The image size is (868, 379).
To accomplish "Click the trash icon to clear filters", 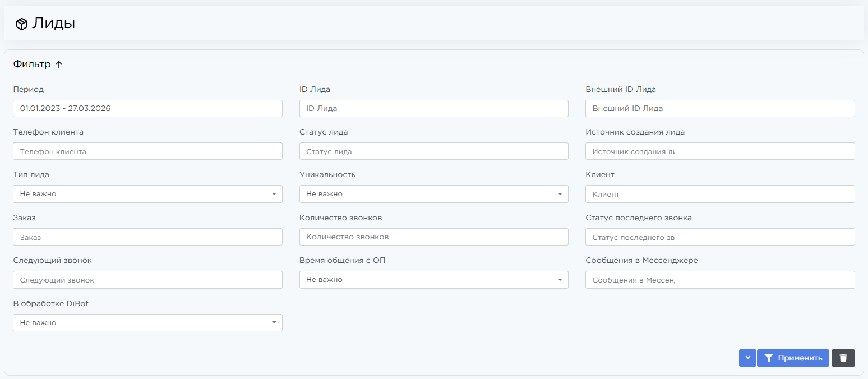I will (843, 358).
